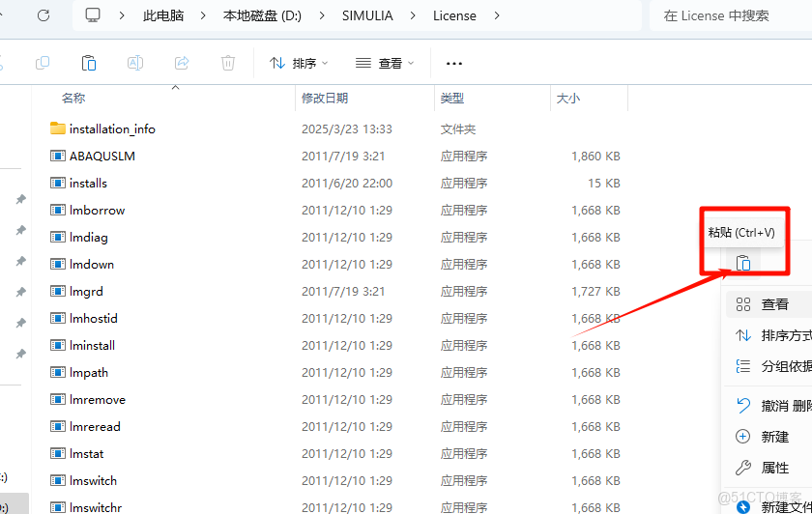Select the lmdiag application icon

[57, 237]
